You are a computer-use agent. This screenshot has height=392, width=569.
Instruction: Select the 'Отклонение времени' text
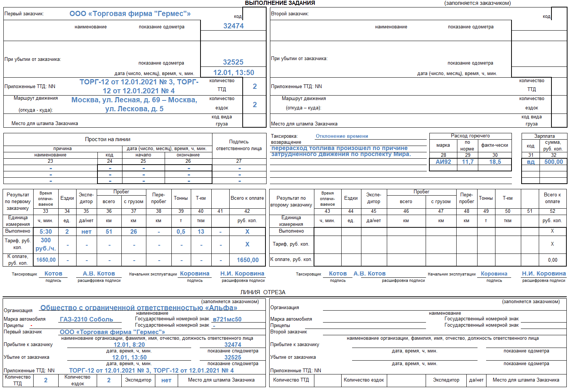tap(342, 136)
